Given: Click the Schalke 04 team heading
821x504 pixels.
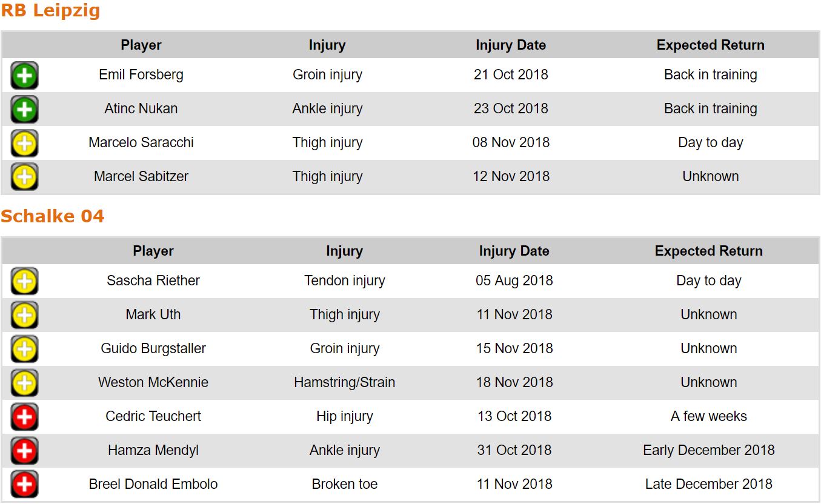Looking at the screenshot, I should (x=52, y=216).
